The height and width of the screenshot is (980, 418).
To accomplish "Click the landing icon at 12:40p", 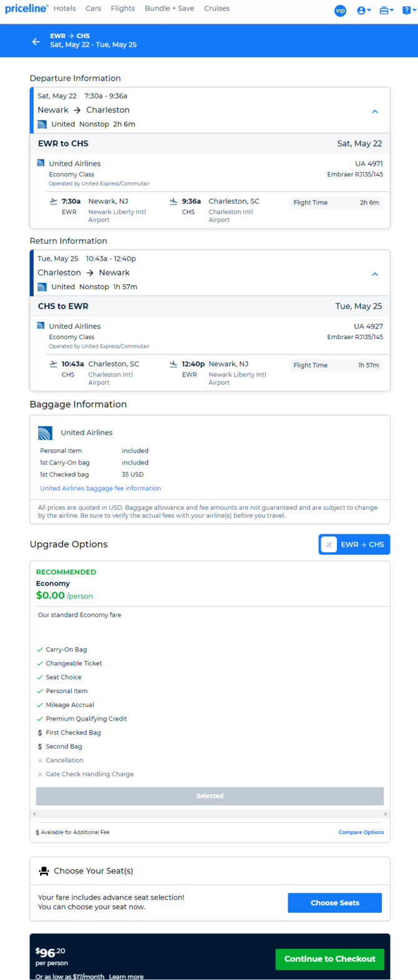I will click(173, 364).
